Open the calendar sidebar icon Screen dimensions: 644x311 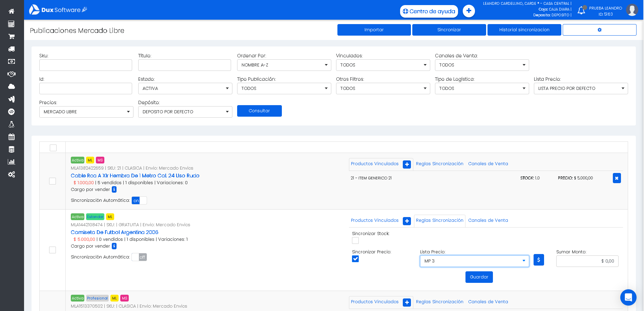click(x=12, y=137)
